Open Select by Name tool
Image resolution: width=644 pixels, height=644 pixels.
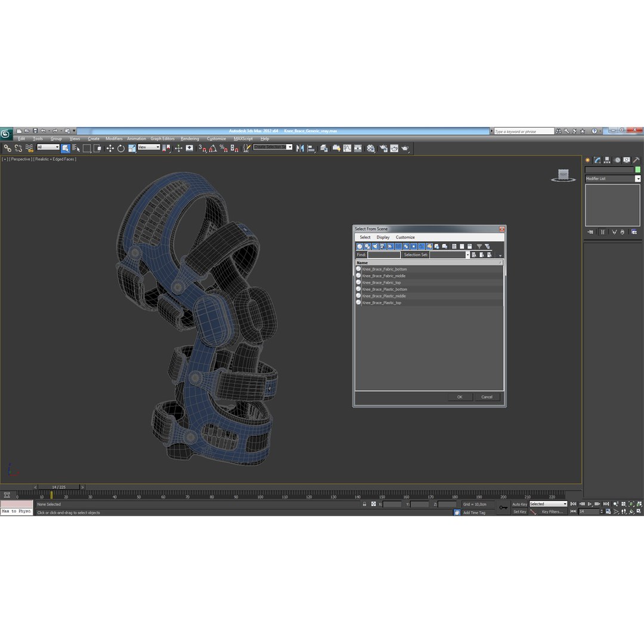point(76,148)
